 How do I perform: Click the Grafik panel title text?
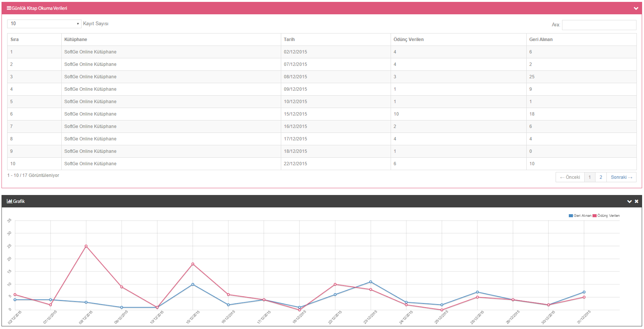(19, 201)
